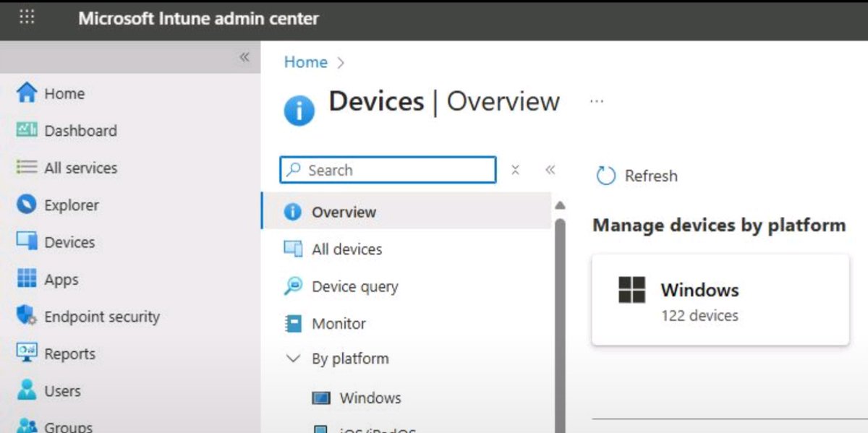Click the Devices monitor icon in sidebar
The width and height of the screenshot is (868, 433).
point(27,242)
